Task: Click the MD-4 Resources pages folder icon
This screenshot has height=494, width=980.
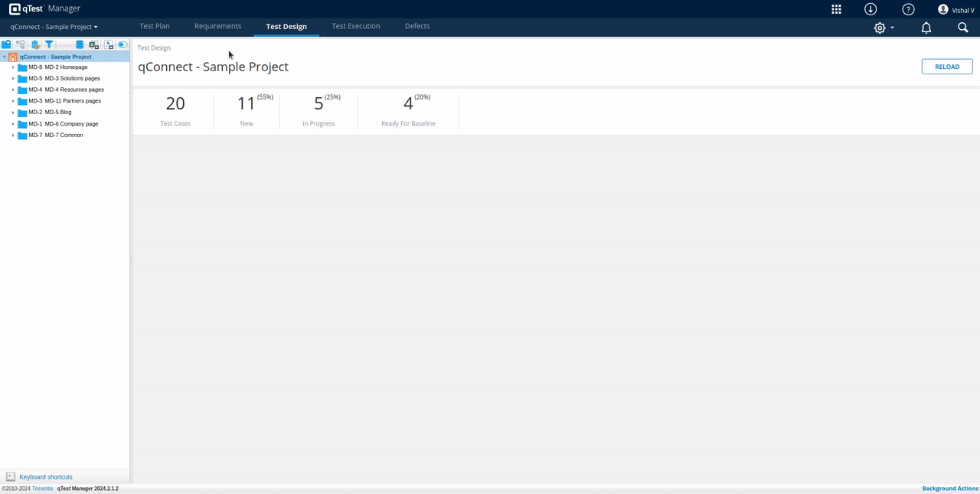Action: coord(22,90)
